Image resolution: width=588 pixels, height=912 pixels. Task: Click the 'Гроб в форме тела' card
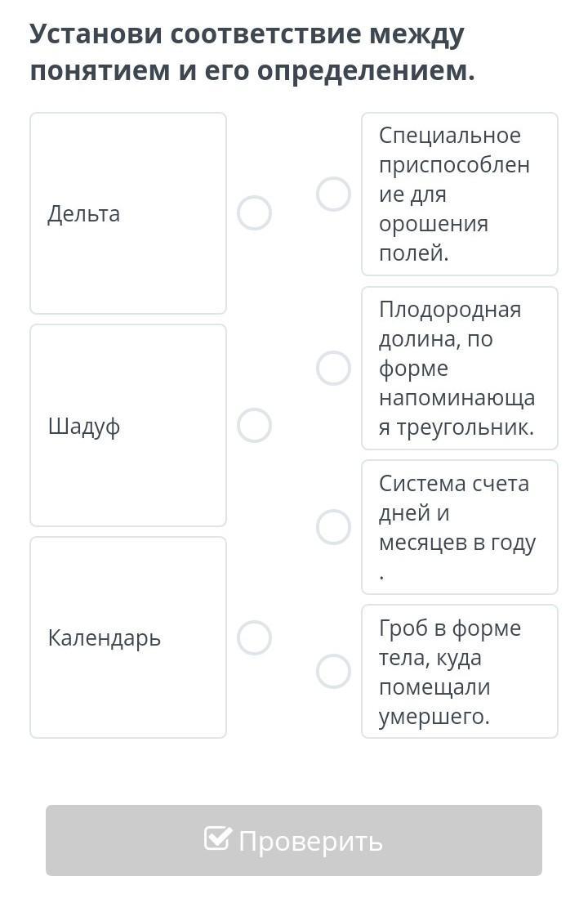coord(460,672)
